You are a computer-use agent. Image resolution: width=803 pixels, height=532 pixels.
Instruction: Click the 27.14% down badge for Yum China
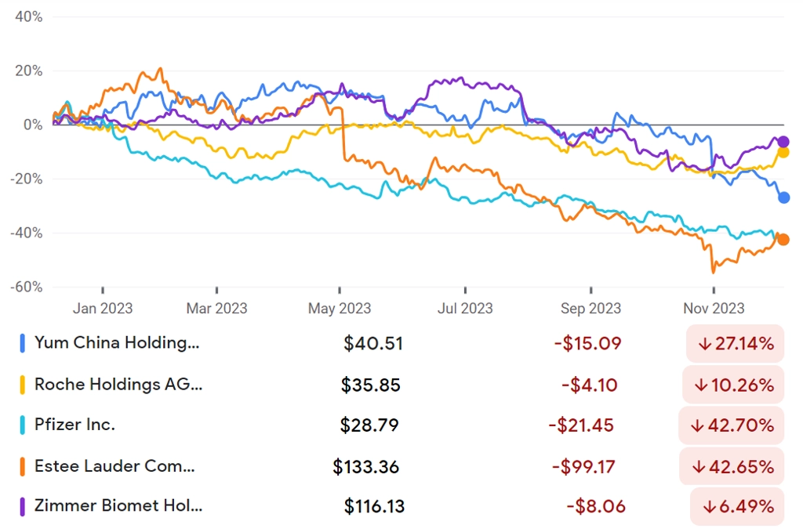735,343
